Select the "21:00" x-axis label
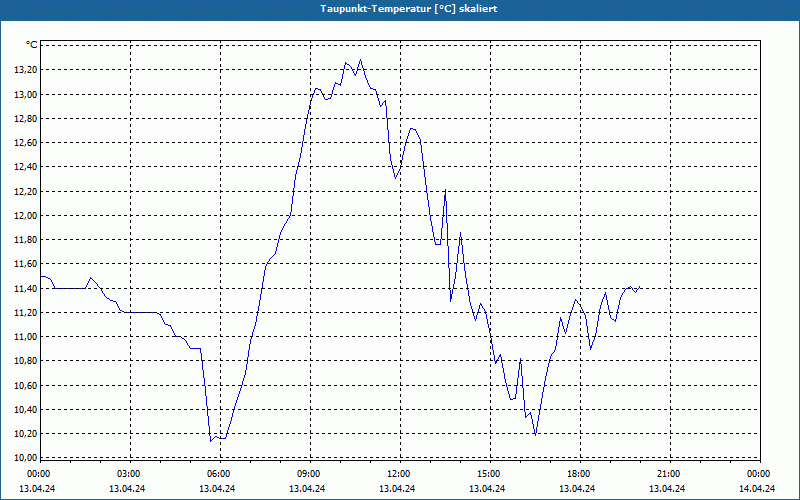The image size is (800, 500). pyautogui.click(x=668, y=474)
